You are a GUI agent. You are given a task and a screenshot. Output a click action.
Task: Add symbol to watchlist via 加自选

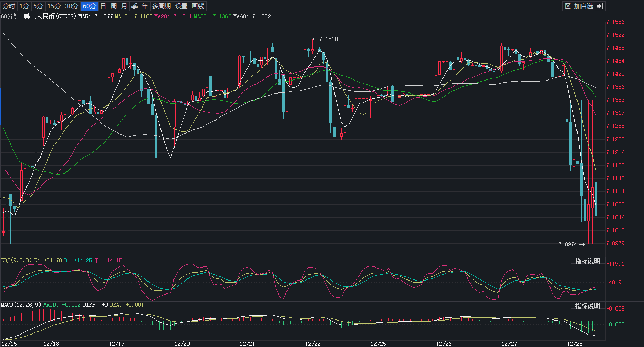click(583, 6)
